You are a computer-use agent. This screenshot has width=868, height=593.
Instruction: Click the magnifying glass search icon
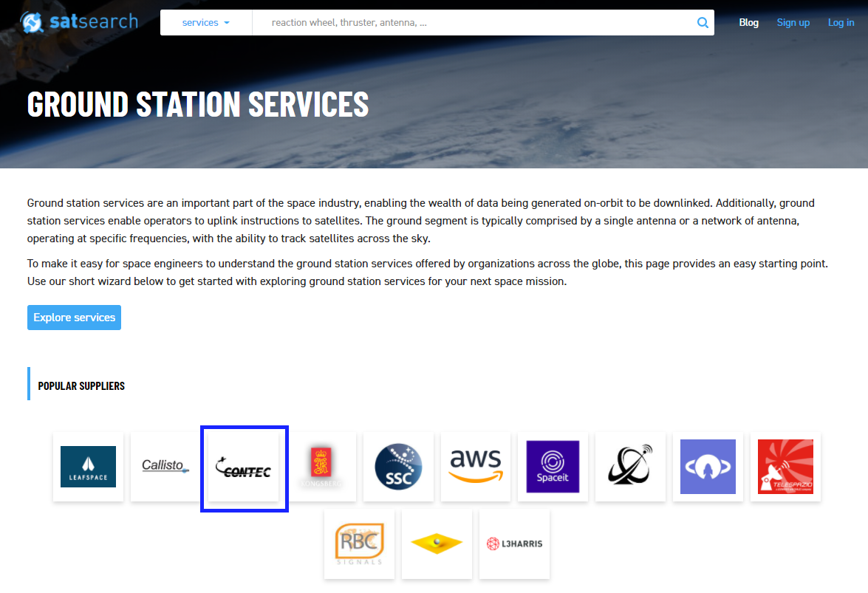(703, 23)
